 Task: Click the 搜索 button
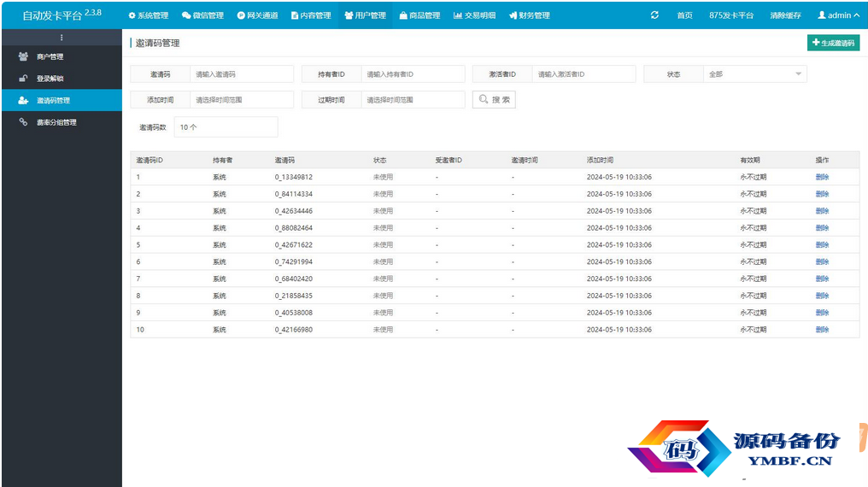coord(494,100)
